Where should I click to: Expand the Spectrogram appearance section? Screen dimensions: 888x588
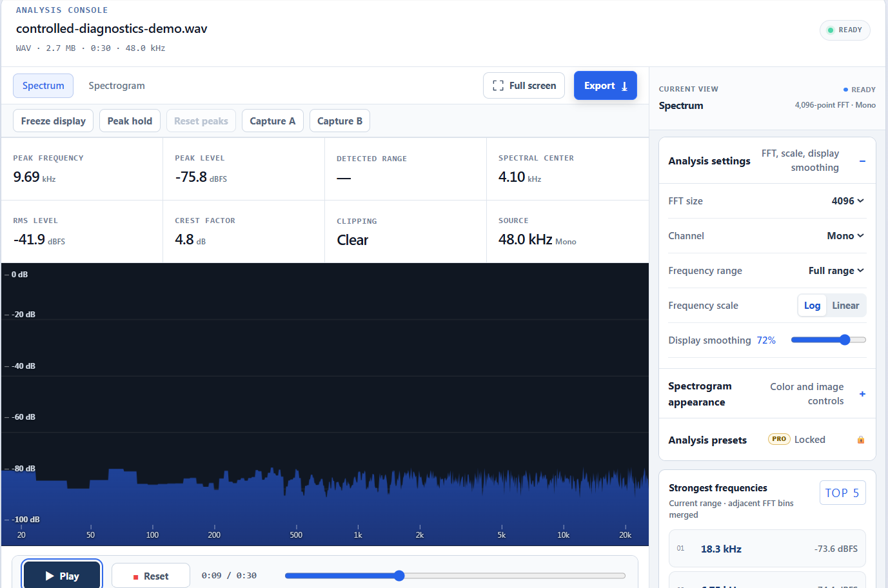pos(862,394)
